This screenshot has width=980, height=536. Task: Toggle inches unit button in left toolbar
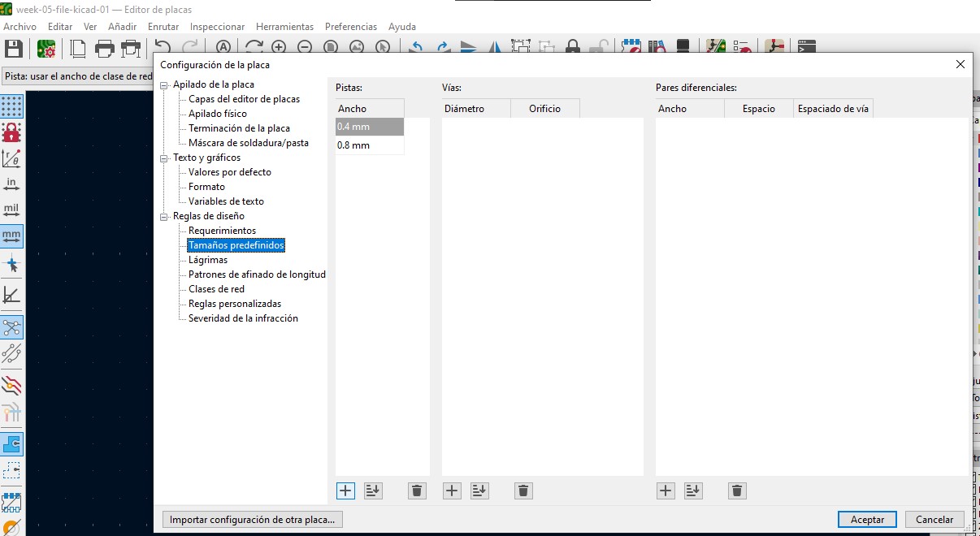coord(11,184)
